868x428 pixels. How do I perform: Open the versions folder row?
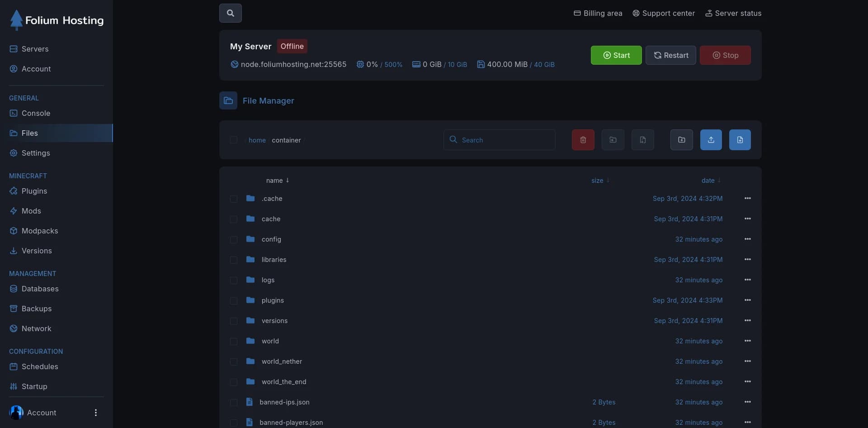(x=490, y=320)
